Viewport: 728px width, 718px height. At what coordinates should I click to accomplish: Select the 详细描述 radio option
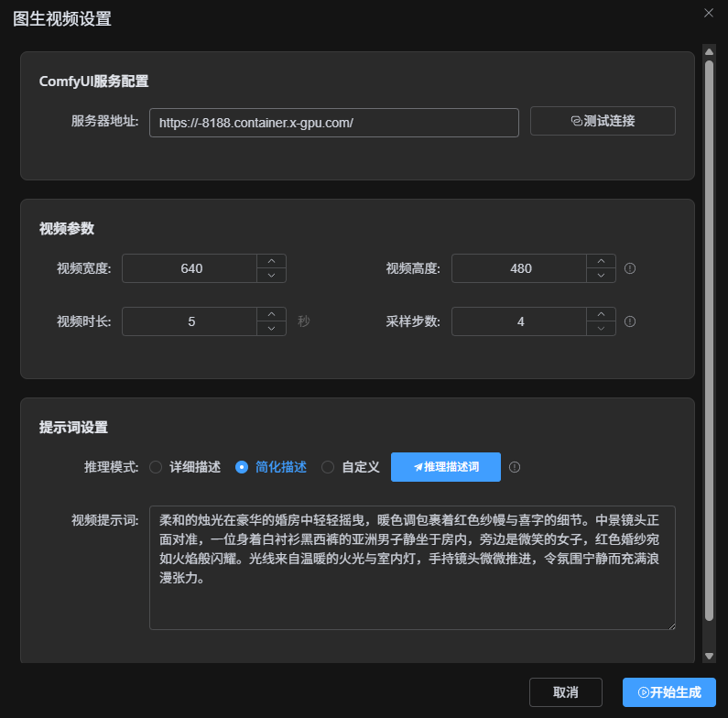coord(156,467)
